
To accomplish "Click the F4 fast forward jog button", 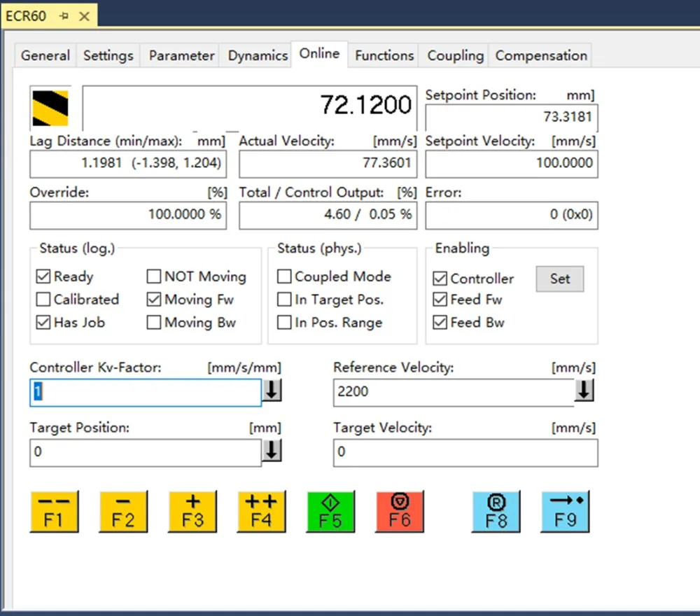I will pos(262,512).
